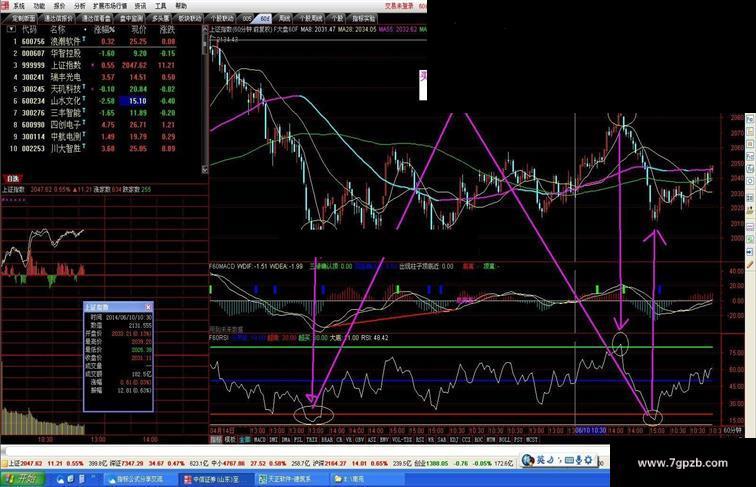Sort the list by the 涨幅% column
Image resolution: width=756 pixels, height=487 pixels.
point(104,30)
